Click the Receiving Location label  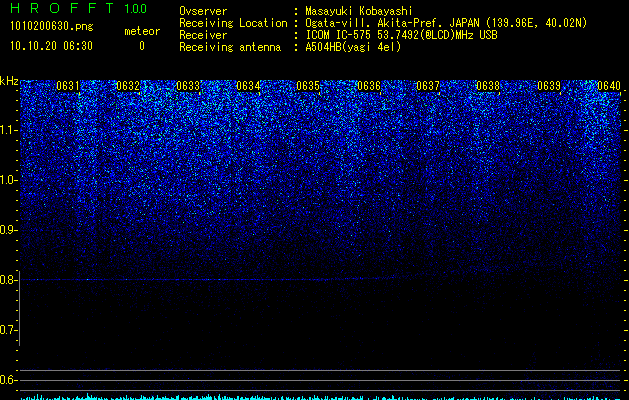tap(233, 23)
